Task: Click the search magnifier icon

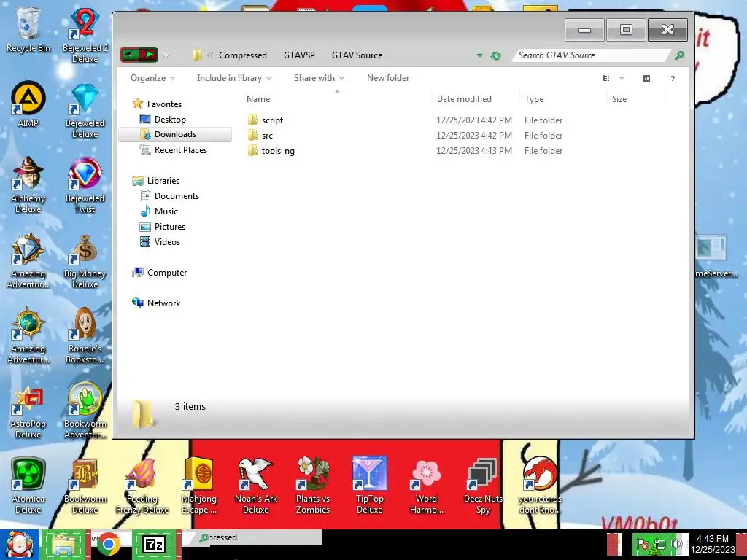Action: [x=679, y=55]
